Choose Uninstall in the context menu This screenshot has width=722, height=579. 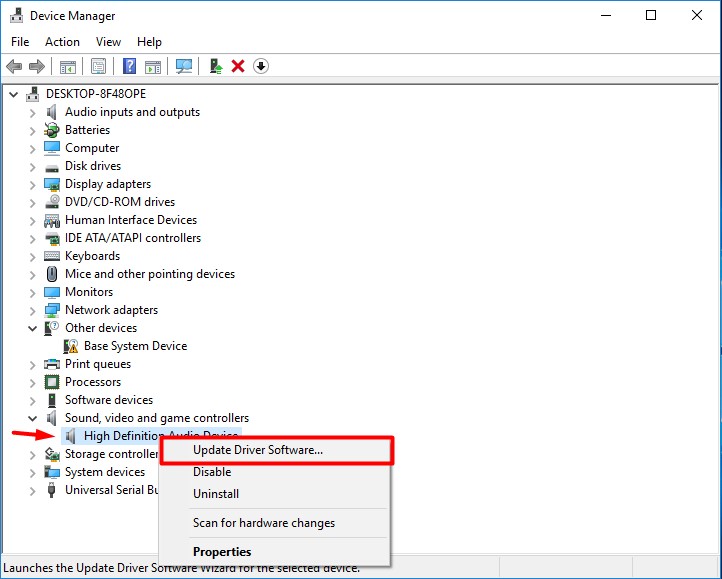coord(275,494)
